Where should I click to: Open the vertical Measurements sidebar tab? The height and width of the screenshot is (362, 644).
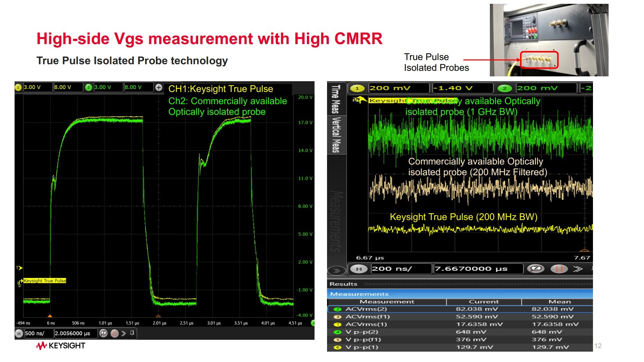pyautogui.click(x=336, y=221)
